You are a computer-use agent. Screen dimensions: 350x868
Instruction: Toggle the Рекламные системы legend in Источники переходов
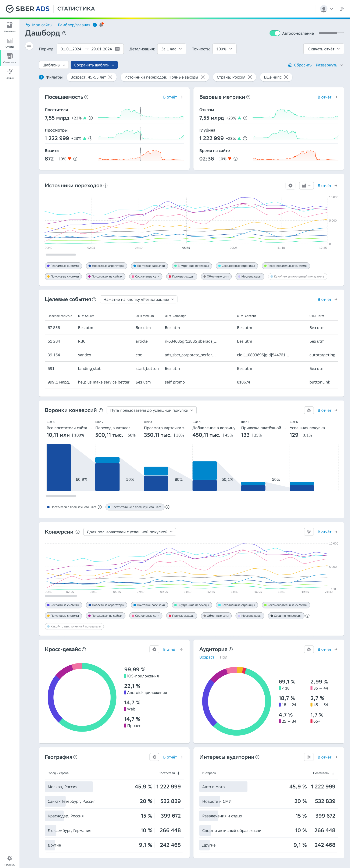click(x=63, y=266)
